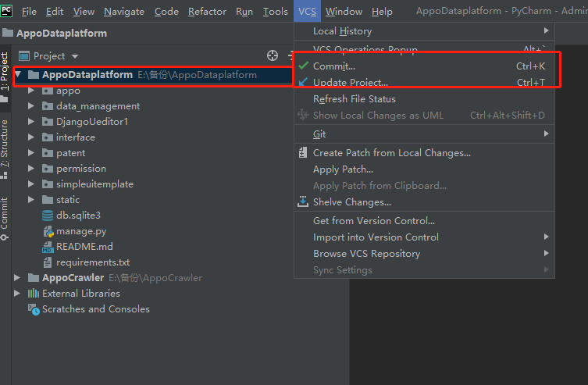Screen dimensions: 588x385
Task: Expand the static folder arrow
Action: [31, 200]
